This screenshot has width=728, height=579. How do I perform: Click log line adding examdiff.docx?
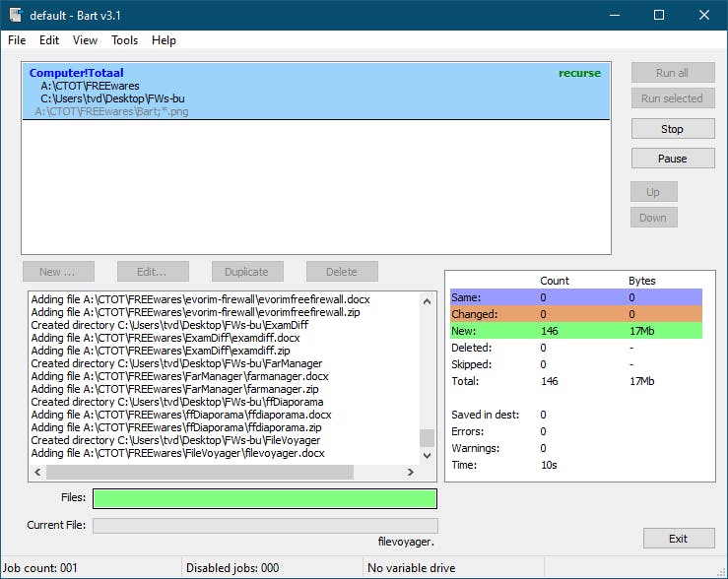(x=165, y=338)
